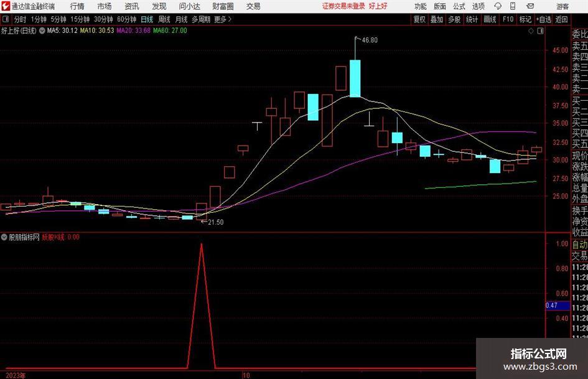588x379 pixels.
Task: Click the 复权 toolbar button
Action: pyautogui.click(x=419, y=19)
